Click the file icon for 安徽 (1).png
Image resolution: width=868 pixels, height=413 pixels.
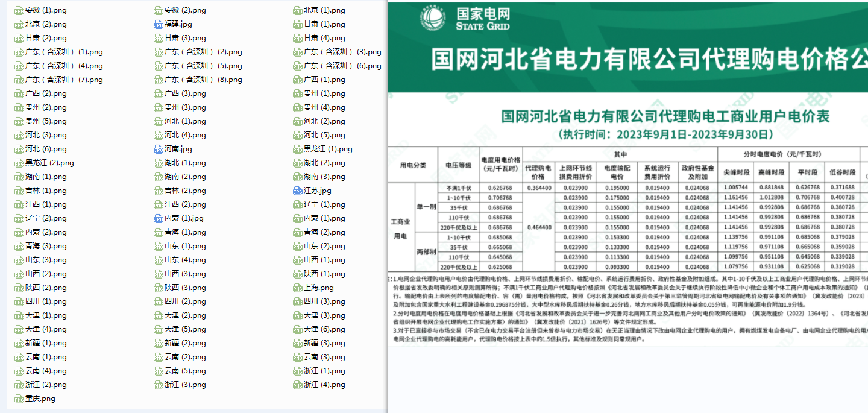point(19,11)
